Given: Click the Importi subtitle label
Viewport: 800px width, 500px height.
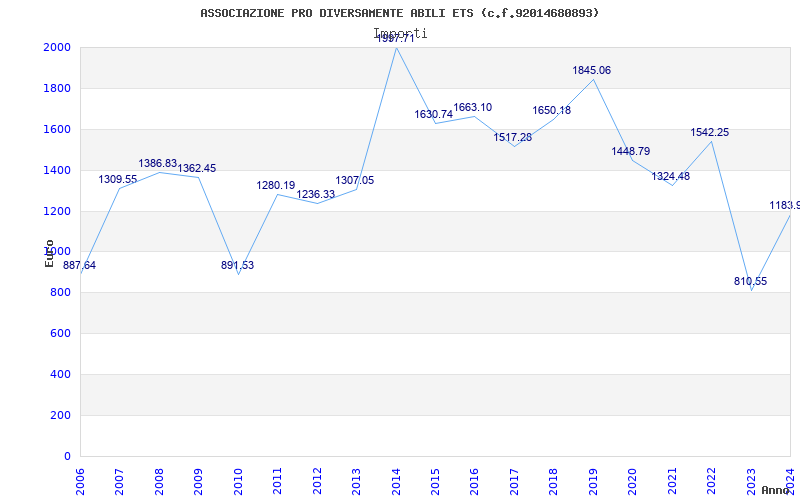Looking at the screenshot, I should click(401, 34).
